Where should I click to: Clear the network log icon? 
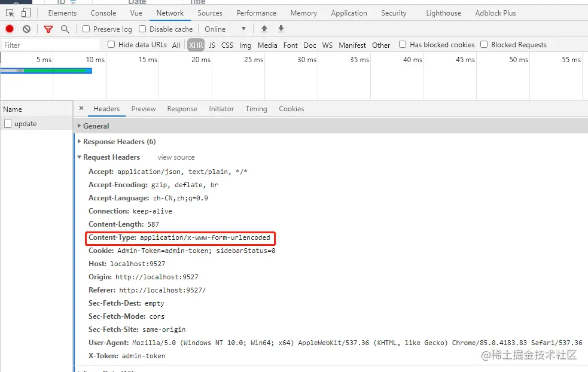coord(26,29)
